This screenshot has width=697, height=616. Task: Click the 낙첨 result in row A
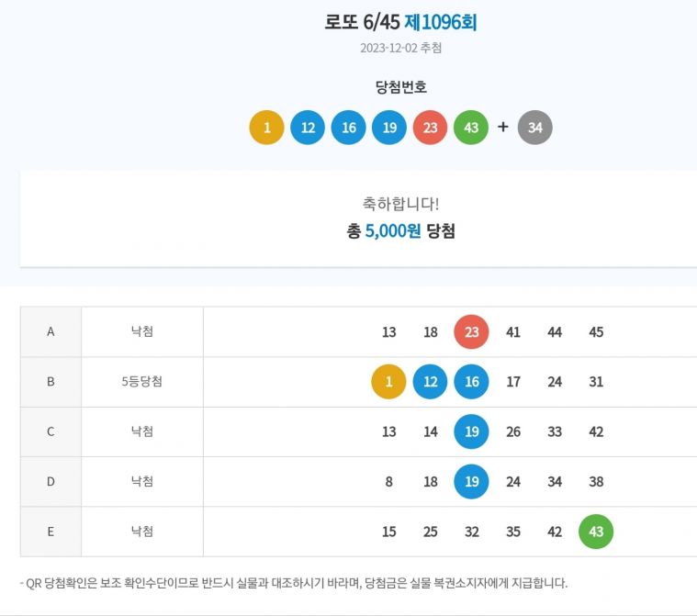tap(142, 331)
